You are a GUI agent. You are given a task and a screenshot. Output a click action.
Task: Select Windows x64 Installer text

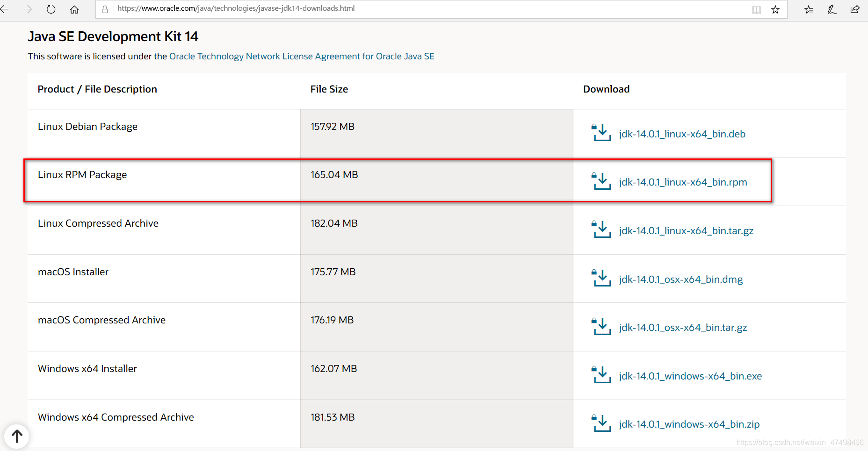coord(87,369)
